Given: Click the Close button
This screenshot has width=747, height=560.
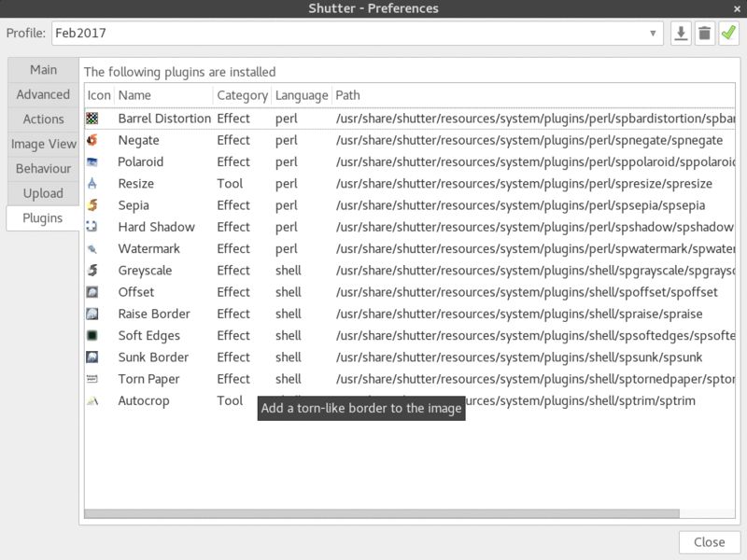Looking at the screenshot, I should 710,542.
